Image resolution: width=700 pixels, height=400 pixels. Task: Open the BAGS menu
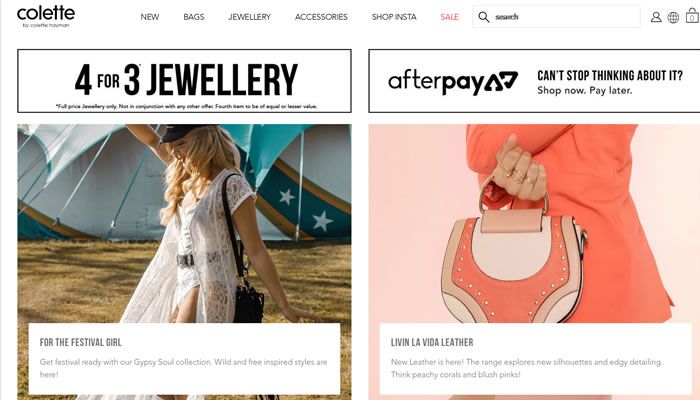(x=194, y=17)
